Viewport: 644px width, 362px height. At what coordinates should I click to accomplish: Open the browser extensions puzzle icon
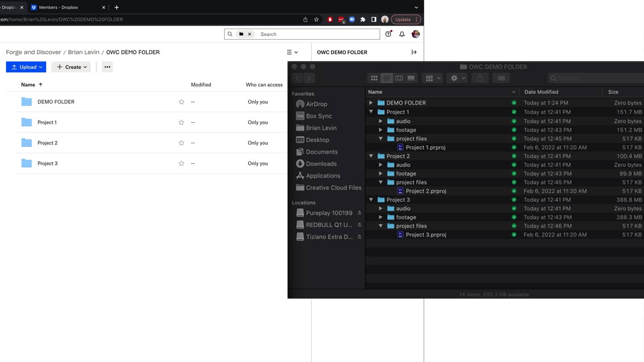click(x=363, y=20)
